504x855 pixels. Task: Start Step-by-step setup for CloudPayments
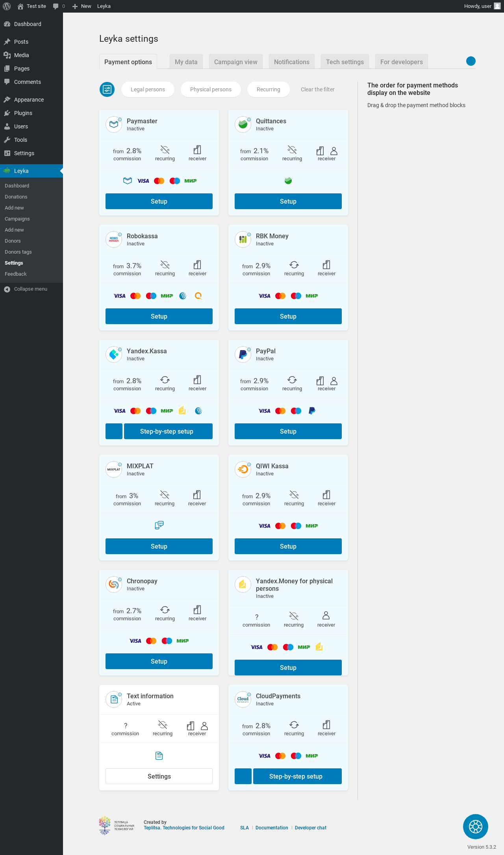pos(297,776)
